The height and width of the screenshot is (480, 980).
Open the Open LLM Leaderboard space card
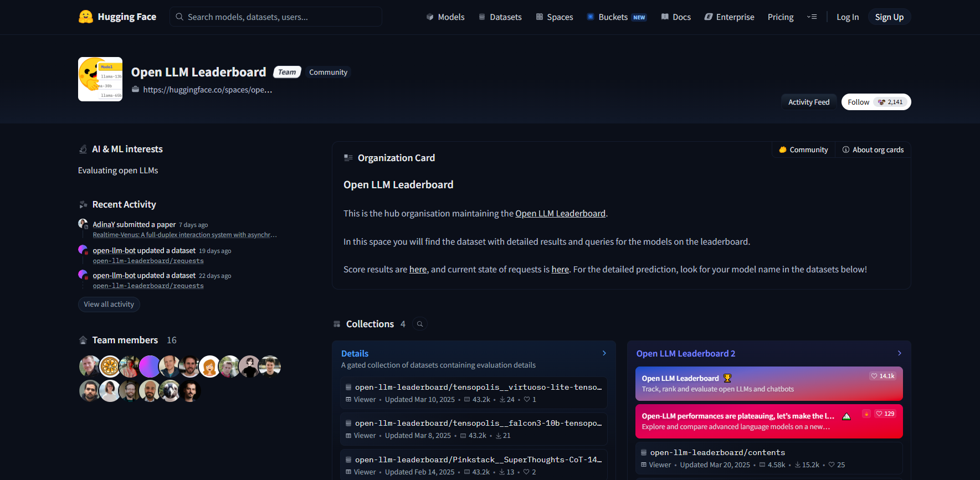(769, 384)
